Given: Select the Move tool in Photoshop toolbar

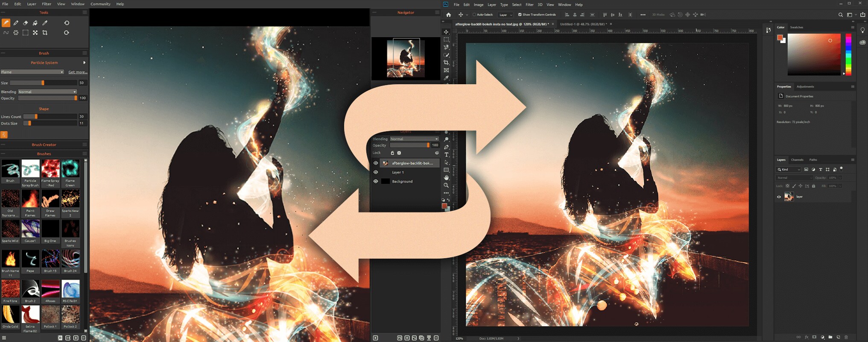Looking at the screenshot, I should (446, 32).
